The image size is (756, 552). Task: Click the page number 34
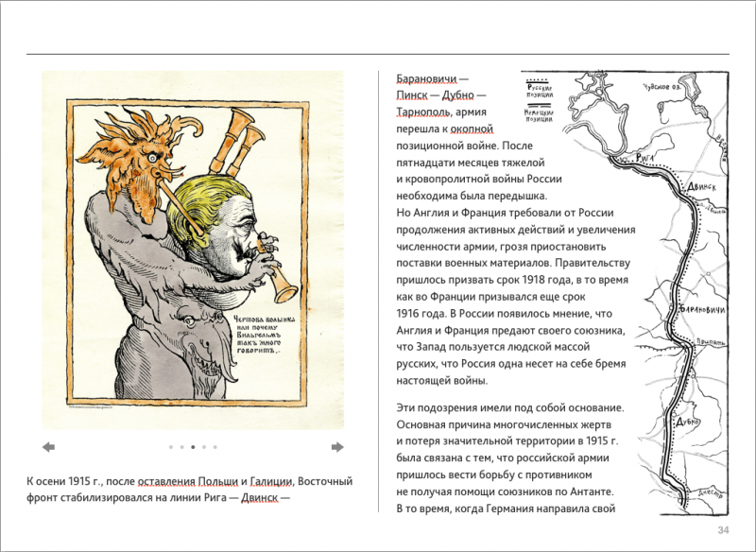coord(723,530)
